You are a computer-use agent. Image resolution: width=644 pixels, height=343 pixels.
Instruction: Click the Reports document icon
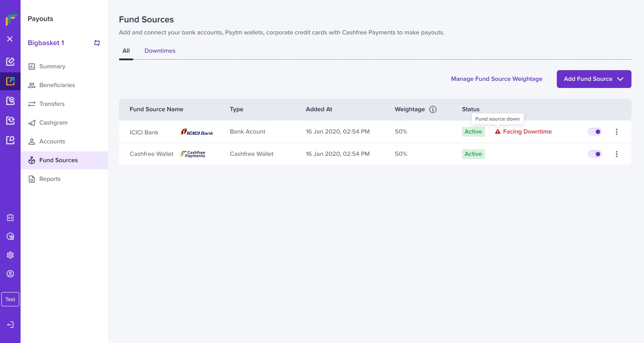32,179
